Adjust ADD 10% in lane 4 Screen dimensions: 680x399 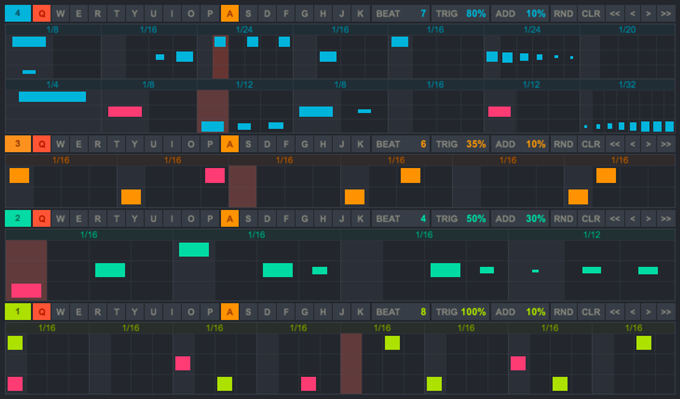520,13
